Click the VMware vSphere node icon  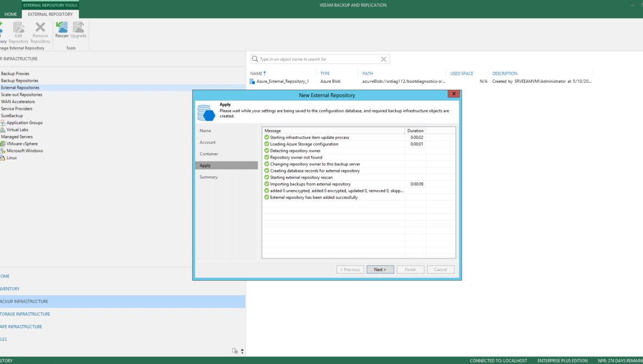pyautogui.click(x=2, y=143)
